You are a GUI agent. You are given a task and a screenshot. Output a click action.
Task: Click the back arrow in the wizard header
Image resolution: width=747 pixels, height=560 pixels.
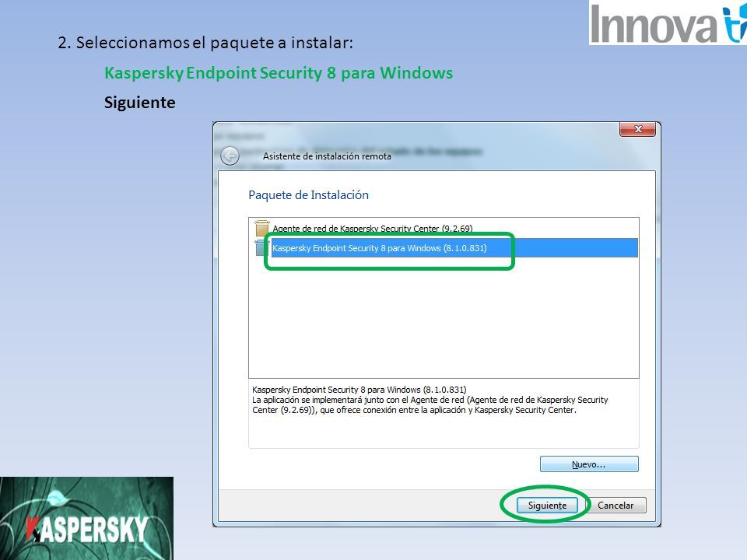tap(230, 156)
